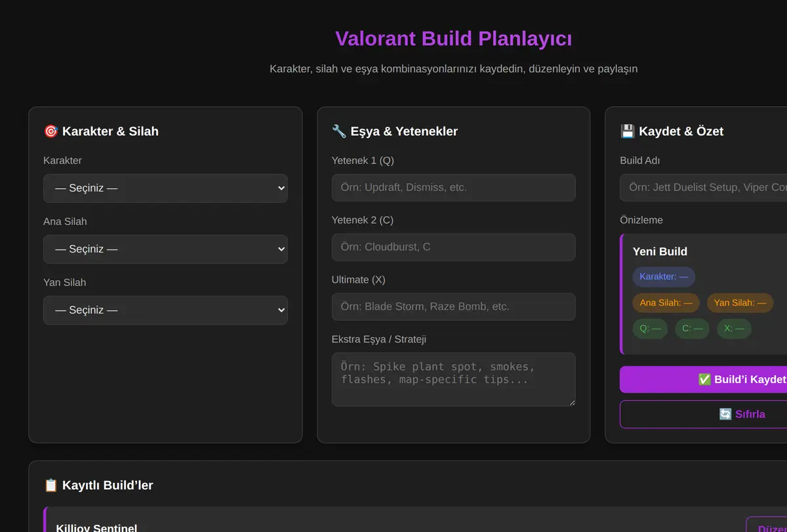This screenshot has height=532, width=787.
Task: Click the clipboard icon beside Kayıtlı Build'ler
Action: [50, 485]
